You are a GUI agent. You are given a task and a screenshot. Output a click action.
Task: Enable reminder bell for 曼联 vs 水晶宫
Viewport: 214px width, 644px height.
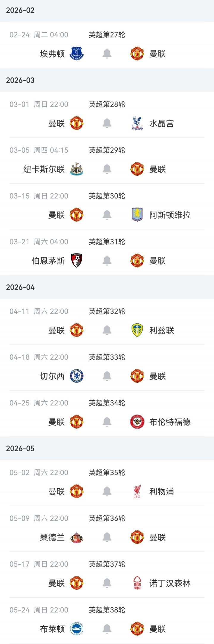pos(107,123)
